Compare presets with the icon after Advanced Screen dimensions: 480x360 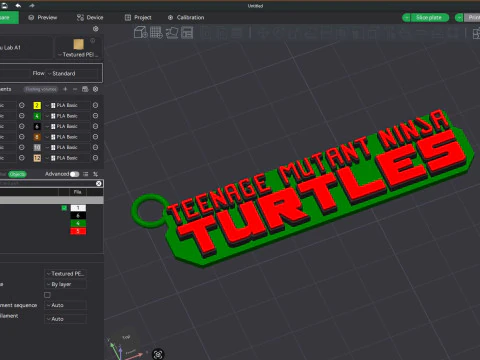pyautogui.click(x=96, y=174)
